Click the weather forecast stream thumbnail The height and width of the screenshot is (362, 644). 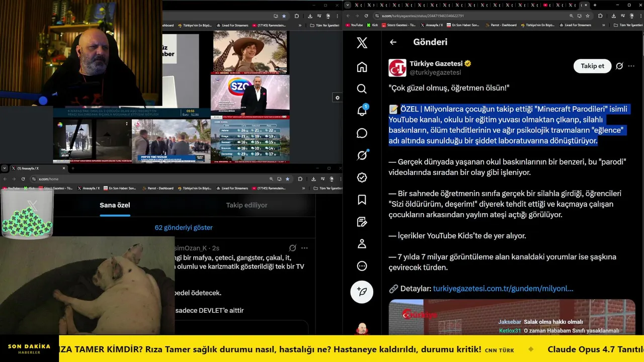tap(250, 141)
